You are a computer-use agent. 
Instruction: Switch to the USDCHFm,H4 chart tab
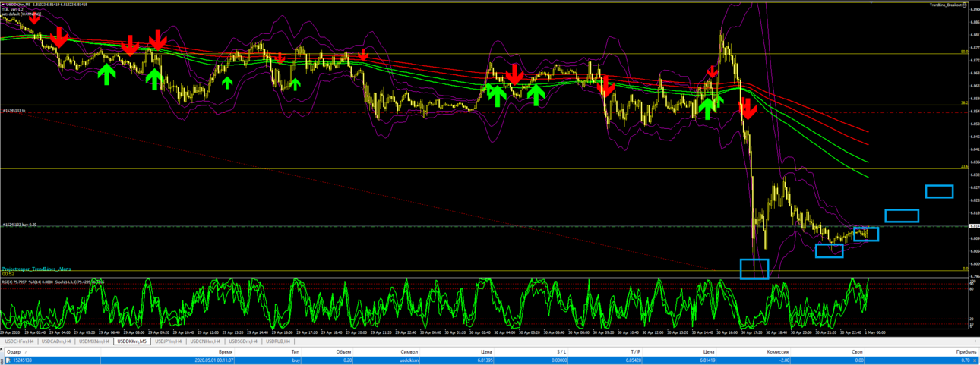(x=18, y=341)
